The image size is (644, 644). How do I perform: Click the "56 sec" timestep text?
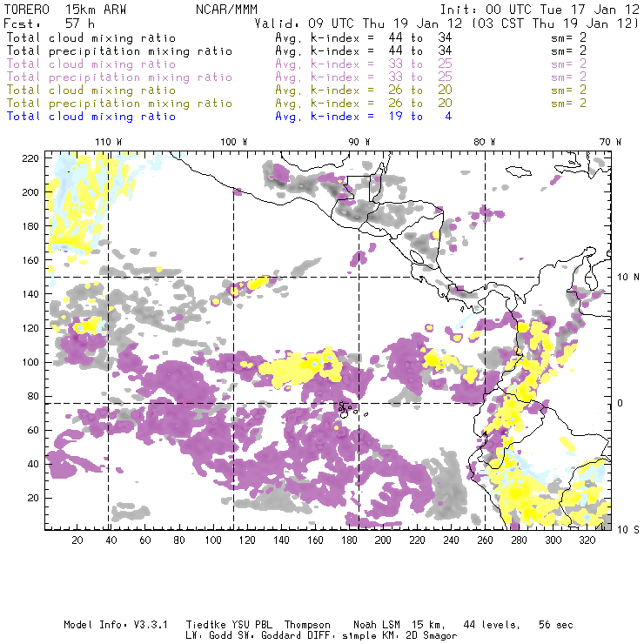556,625
